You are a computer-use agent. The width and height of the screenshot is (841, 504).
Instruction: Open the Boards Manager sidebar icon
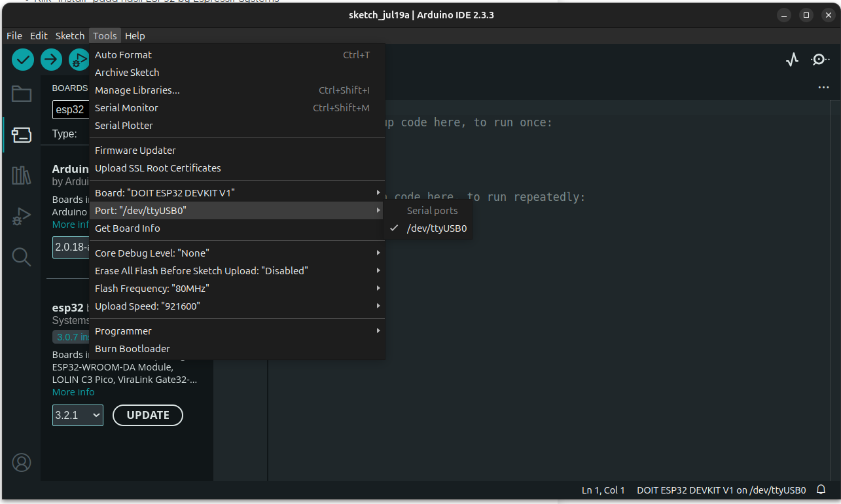[22, 135]
